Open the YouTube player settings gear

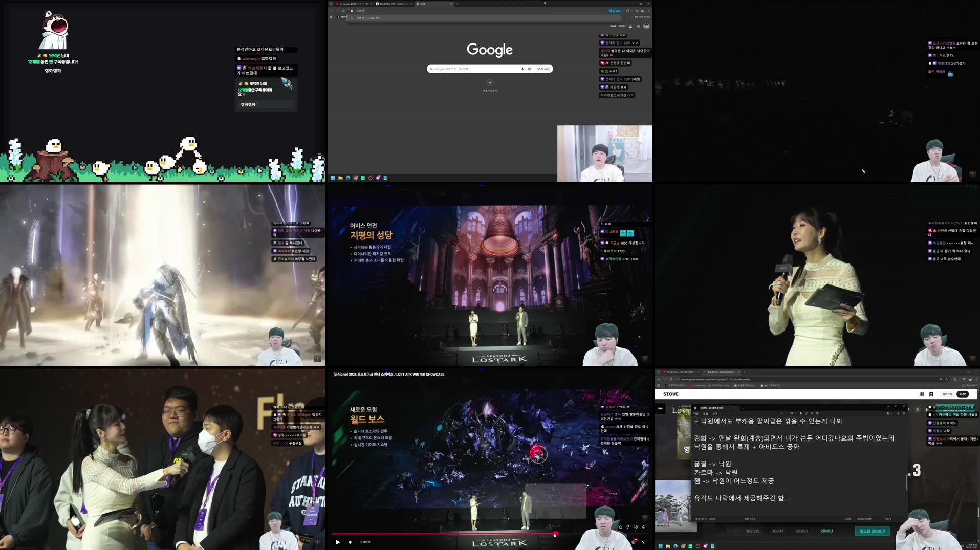click(x=633, y=543)
